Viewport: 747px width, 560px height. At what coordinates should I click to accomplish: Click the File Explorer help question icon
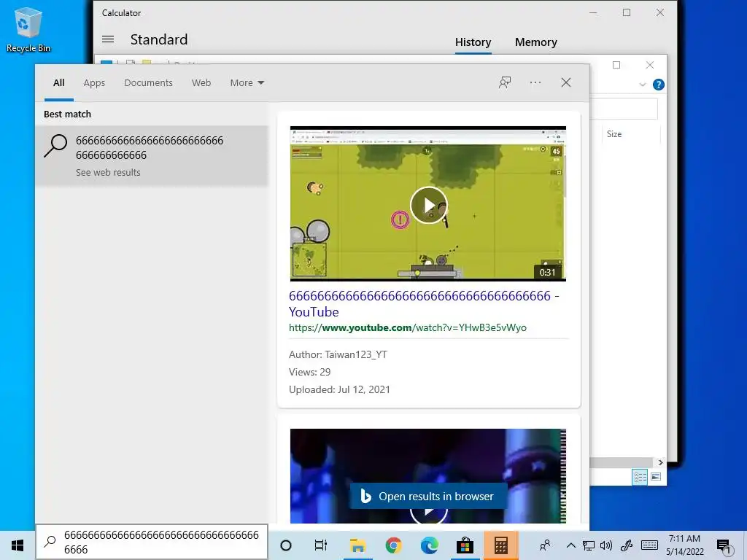click(x=659, y=85)
